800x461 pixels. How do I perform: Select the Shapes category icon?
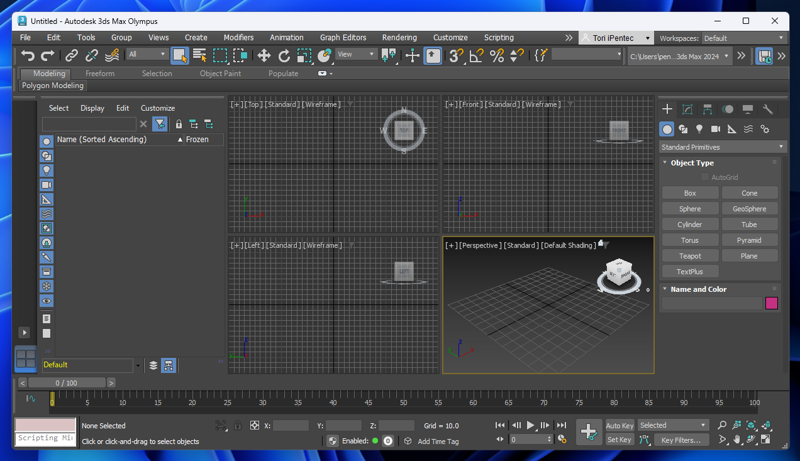point(683,129)
